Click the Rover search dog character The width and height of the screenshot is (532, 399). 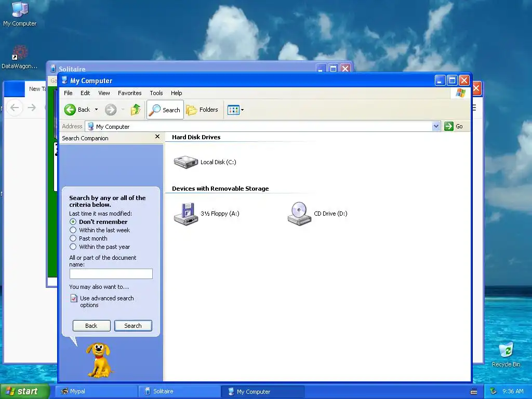[99, 360]
